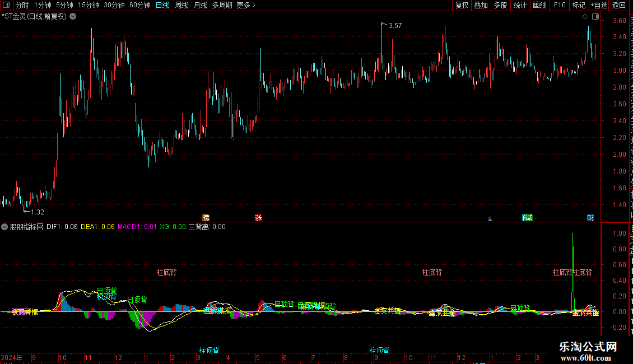Screen dimensions: 633x364
Task: Expand the 股朋指标网 indicator dropdown arrow
Action: pos(4,227)
